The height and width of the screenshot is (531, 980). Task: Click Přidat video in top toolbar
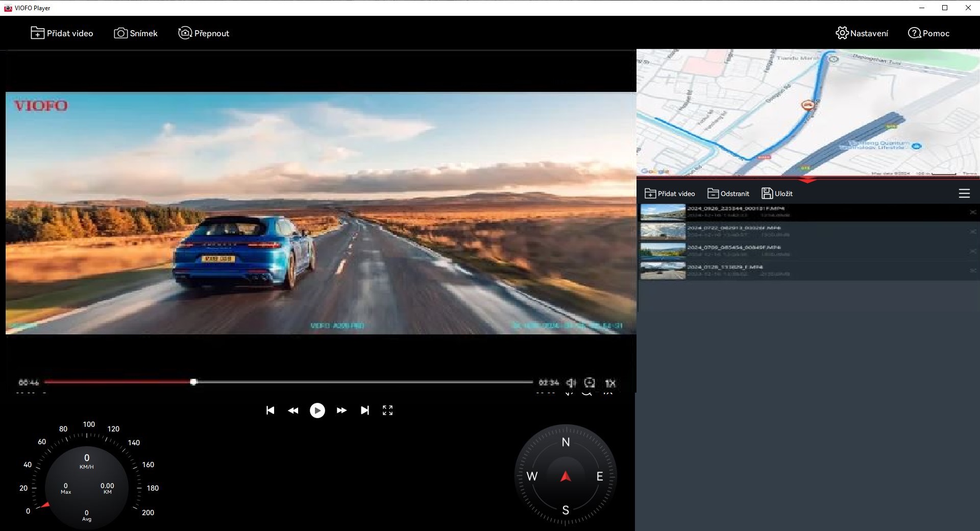point(62,33)
